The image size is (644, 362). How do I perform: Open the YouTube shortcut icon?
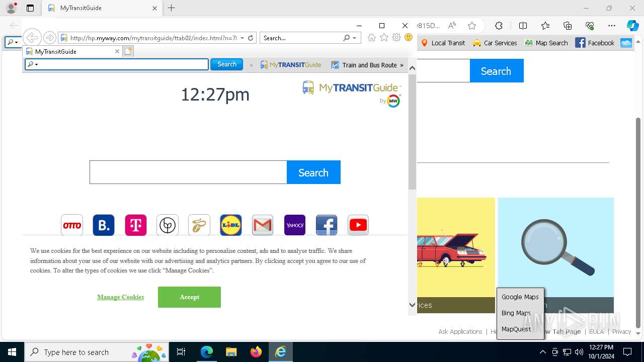click(358, 225)
